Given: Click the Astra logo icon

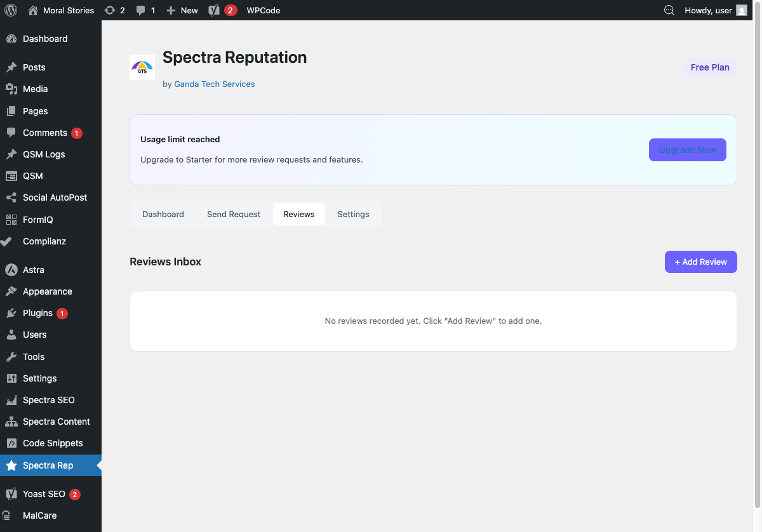Looking at the screenshot, I should 11,270.
